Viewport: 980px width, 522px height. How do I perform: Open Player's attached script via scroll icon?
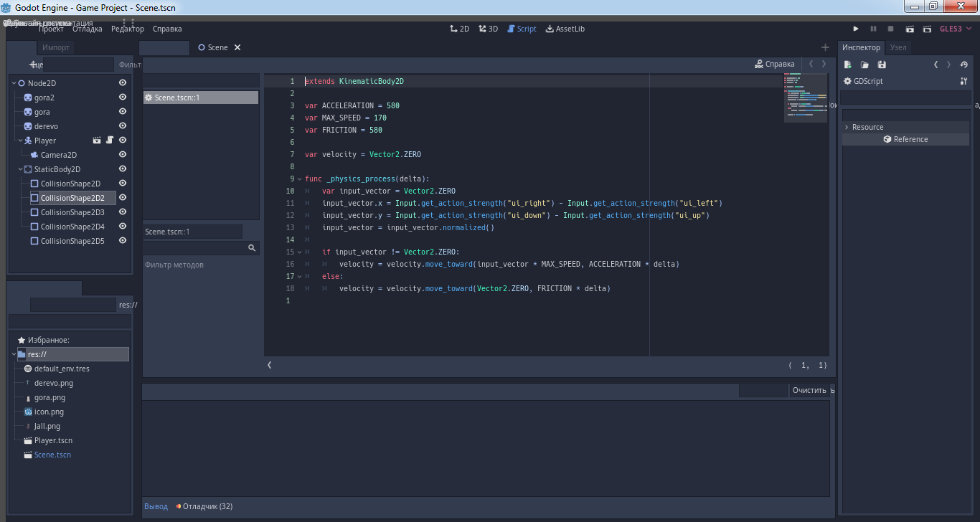click(x=110, y=141)
